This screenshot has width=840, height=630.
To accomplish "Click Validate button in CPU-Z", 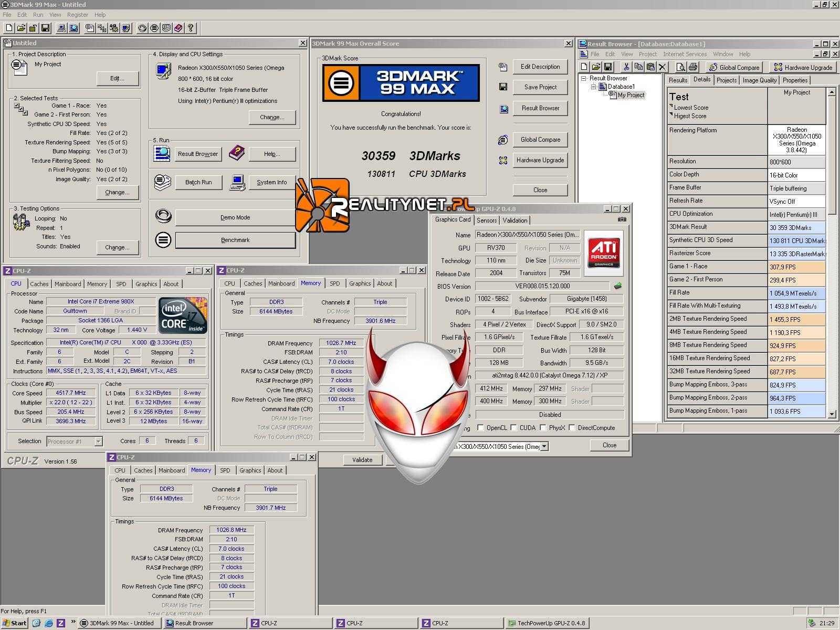I will (362, 460).
